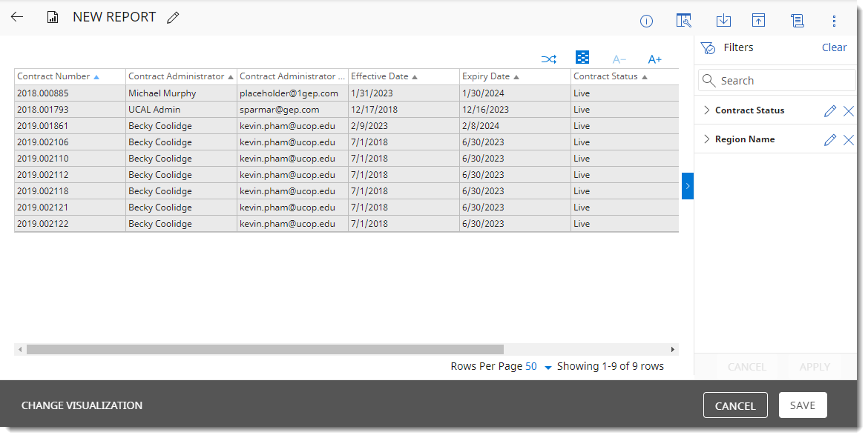Click CHANGE VISUALIZATION
868x438 pixels.
coord(82,405)
